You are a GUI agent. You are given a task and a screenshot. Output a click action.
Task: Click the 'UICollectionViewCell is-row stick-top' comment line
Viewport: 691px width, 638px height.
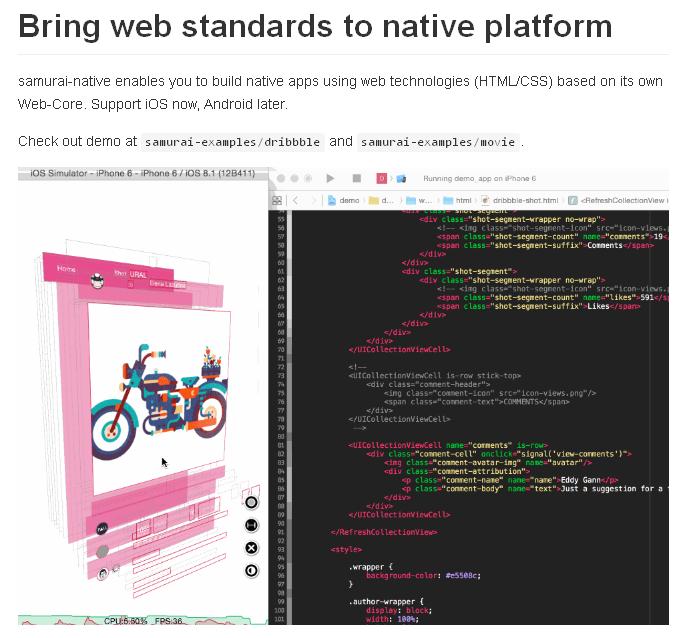(x=435, y=375)
